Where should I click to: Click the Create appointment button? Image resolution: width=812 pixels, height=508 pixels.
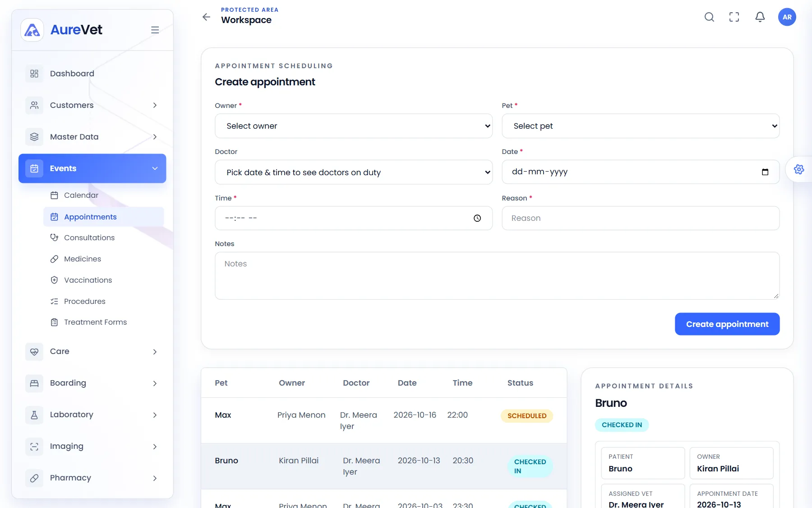tap(727, 324)
